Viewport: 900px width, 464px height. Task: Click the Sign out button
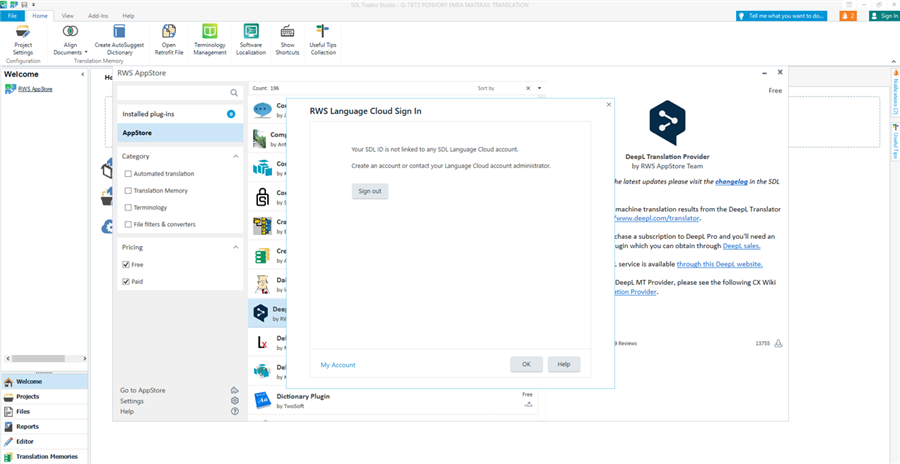(x=370, y=191)
